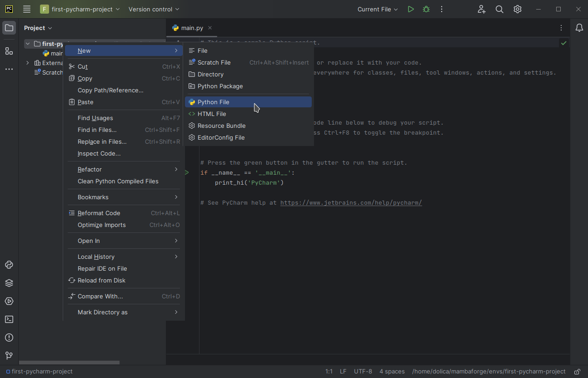Open Project view dropdown header
The width and height of the screenshot is (588, 378).
38,28
